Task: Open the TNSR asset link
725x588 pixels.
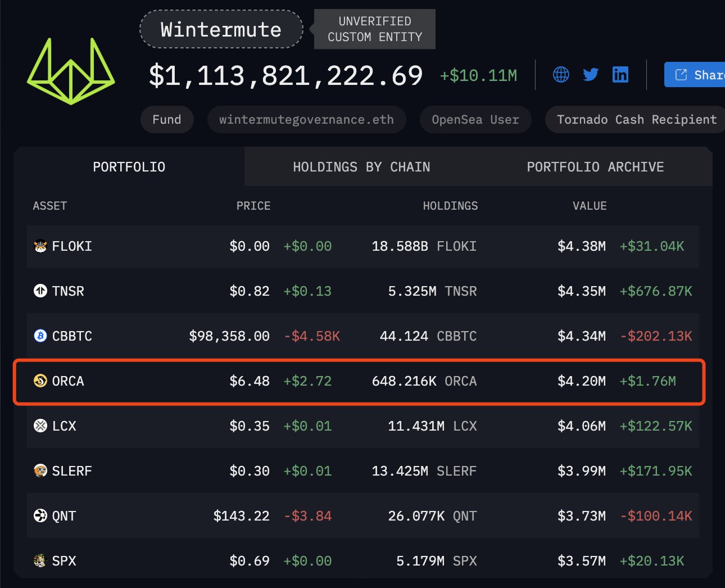Action: [x=68, y=291]
